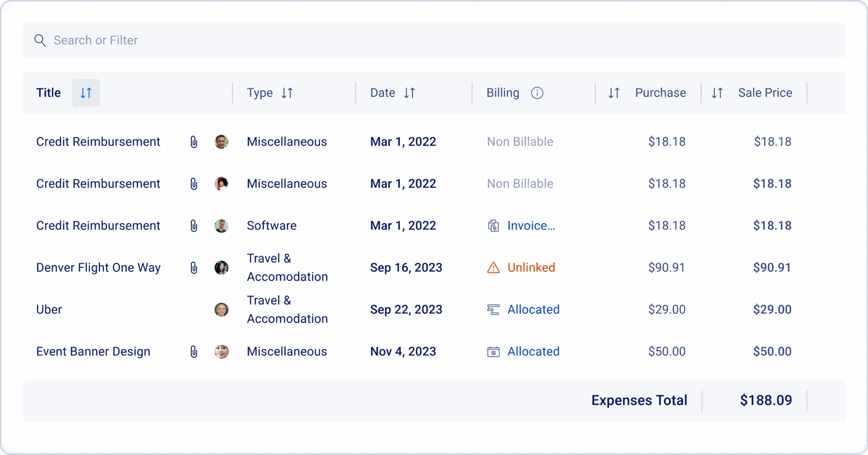868x455 pixels.
Task: Select the Event Banner Design title
Action: click(x=93, y=351)
